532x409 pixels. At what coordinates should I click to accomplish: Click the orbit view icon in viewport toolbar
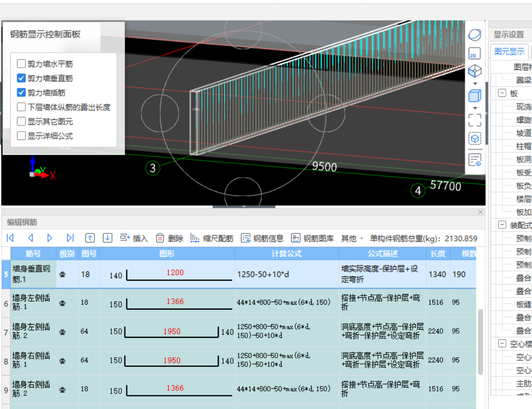475,35
